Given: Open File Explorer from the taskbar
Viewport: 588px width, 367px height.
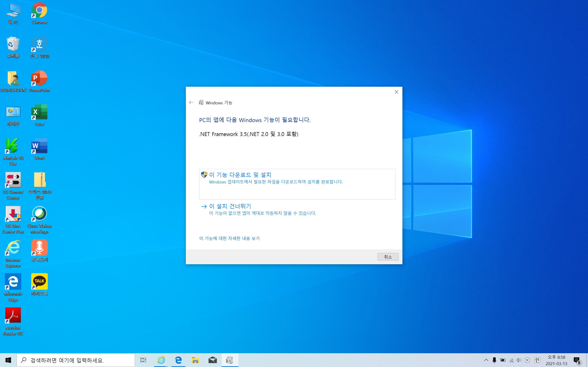Looking at the screenshot, I should tap(195, 360).
